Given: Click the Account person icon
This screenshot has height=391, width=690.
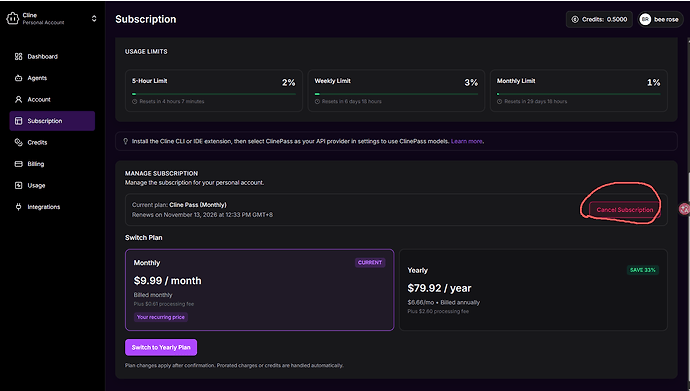Looking at the screenshot, I should pos(18,99).
